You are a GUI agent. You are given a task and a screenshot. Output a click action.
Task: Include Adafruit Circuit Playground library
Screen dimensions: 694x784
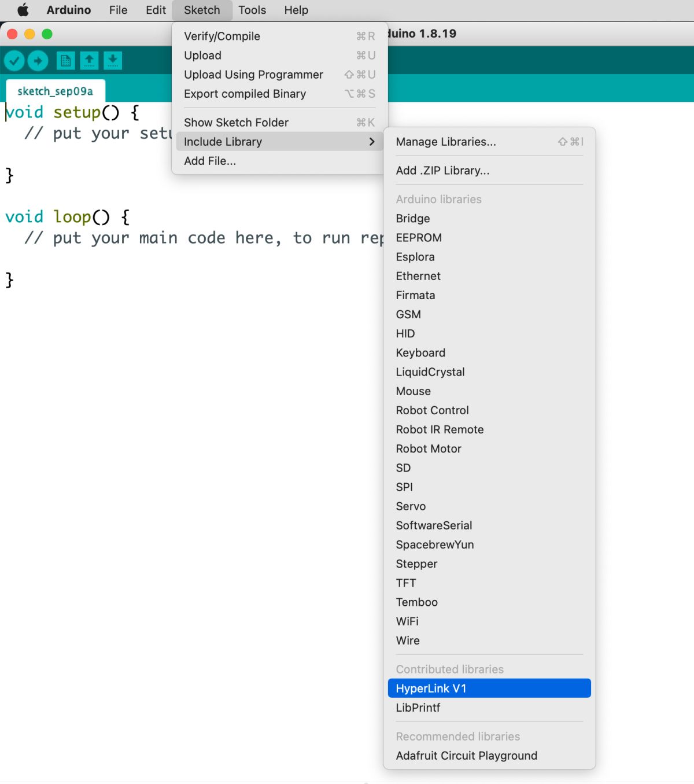[x=489, y=755]
